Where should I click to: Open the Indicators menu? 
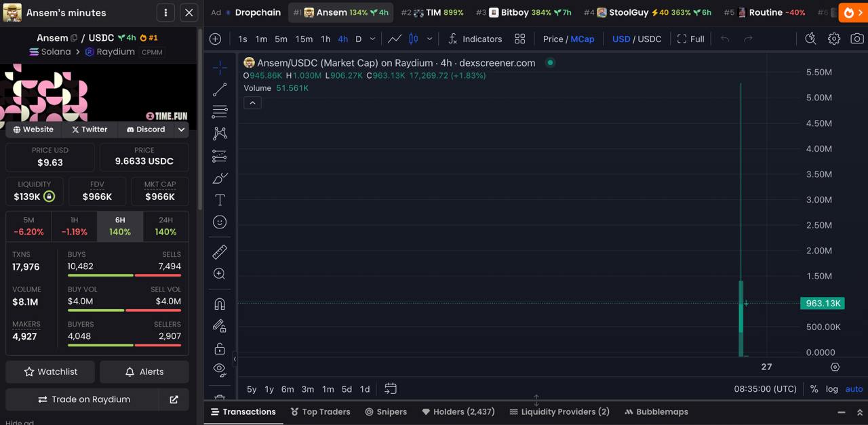[x=475, y=39]
